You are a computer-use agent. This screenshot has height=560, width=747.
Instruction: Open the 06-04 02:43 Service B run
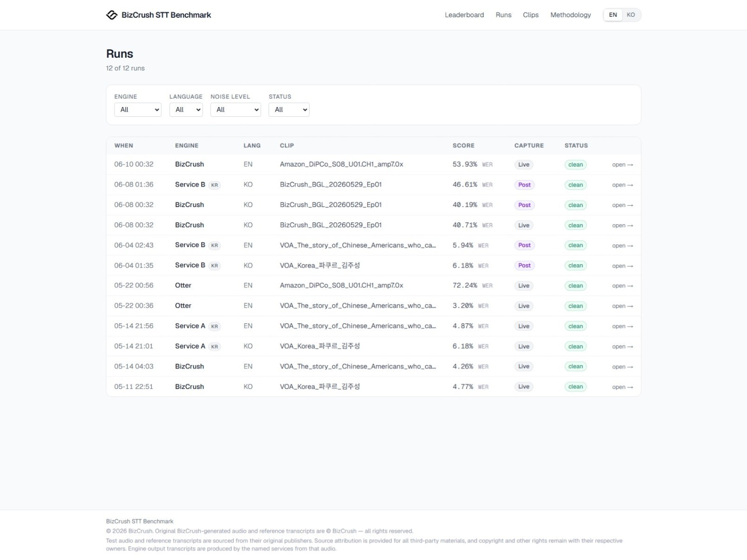click(x=622, y=246)
